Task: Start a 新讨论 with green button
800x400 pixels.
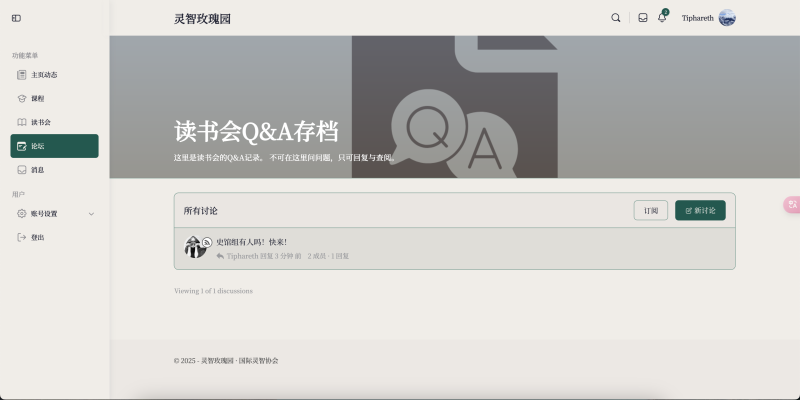Action: coord(700,210)
